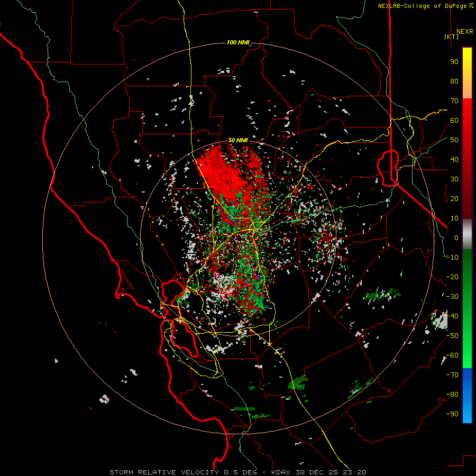Viewport: 476px width, 476px height.
Task: Click the KDAX radar site identifier
Action: [x=280, y=472]
